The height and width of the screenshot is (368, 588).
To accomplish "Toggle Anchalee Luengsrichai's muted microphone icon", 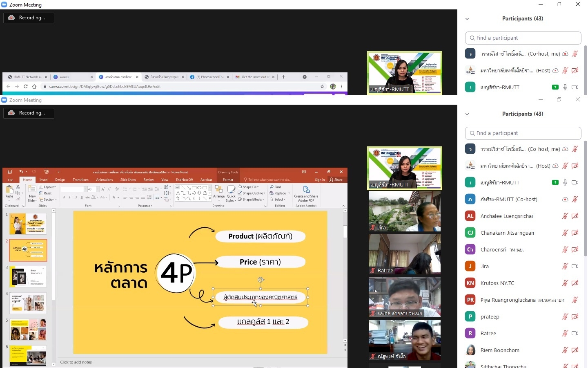I will 565,216.
